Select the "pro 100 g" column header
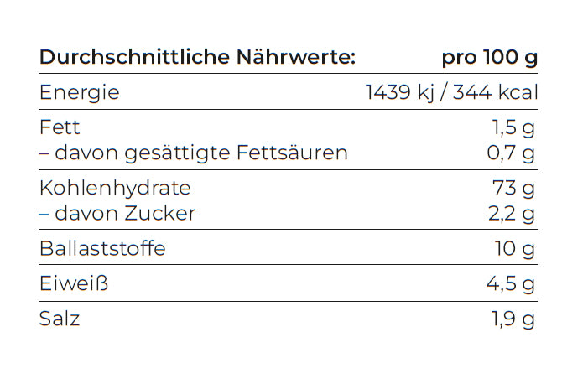 489,57
